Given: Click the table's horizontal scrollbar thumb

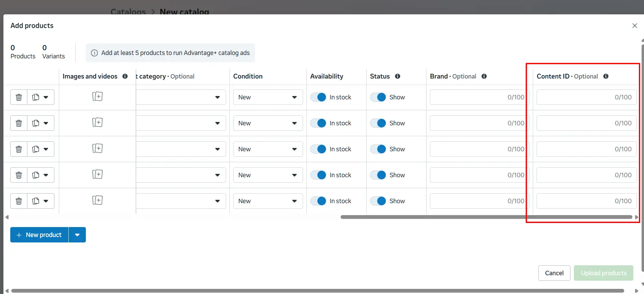Looking at the screenshot, I should (486, 217).
